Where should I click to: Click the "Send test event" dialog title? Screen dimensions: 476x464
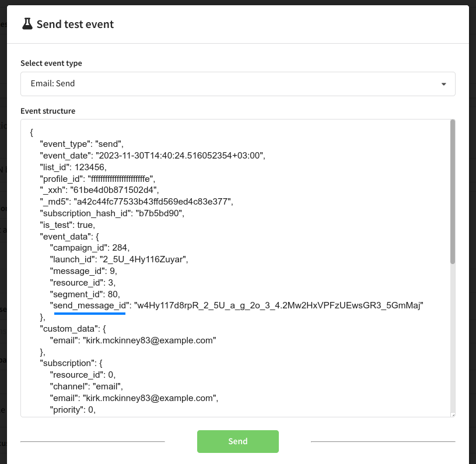coord(75,24)
